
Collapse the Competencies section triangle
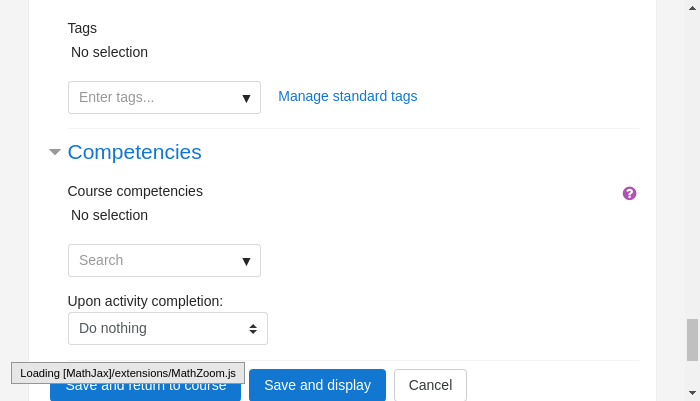tap(54, 152)
